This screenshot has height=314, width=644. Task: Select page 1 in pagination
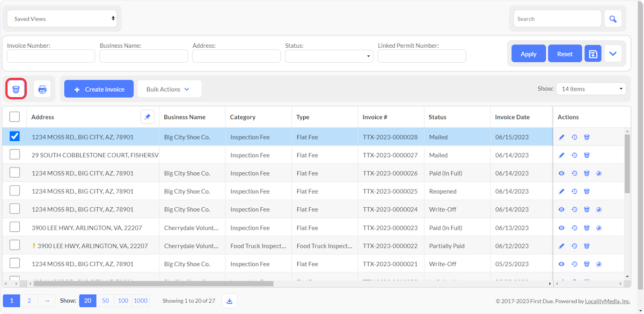click(x=12, y=301)
